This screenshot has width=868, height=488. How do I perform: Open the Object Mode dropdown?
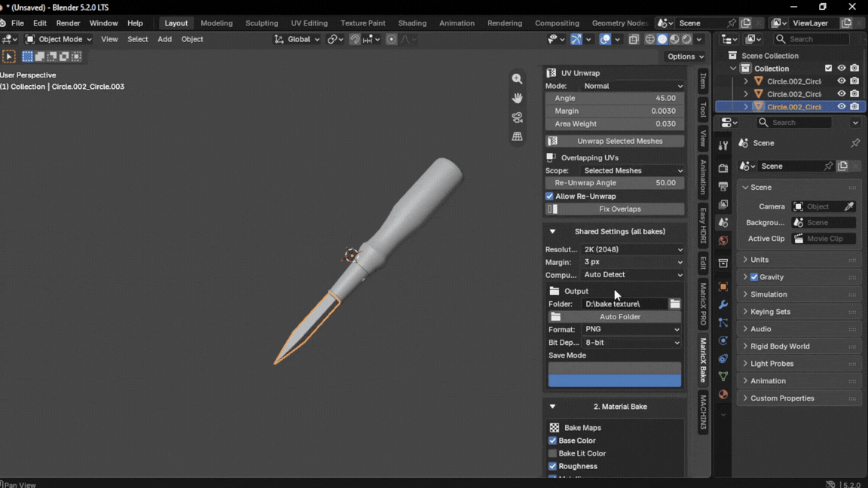pos(58,39)
